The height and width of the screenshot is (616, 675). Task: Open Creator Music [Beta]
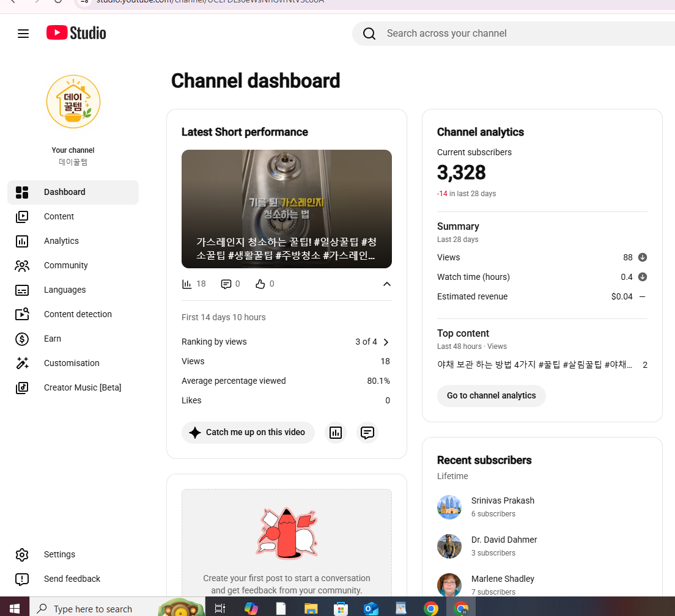[73, 387]
